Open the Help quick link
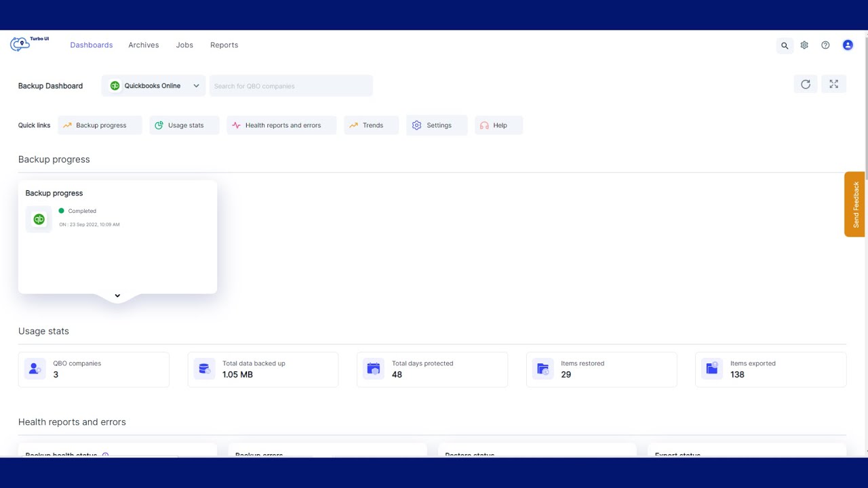 click(498, 125)
